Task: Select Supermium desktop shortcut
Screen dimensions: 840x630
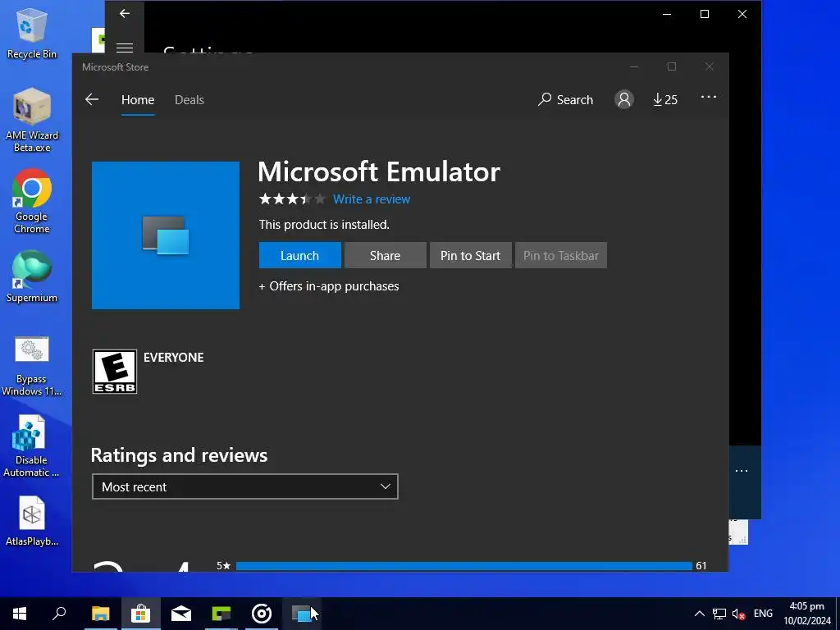Action: coord(32,277)
